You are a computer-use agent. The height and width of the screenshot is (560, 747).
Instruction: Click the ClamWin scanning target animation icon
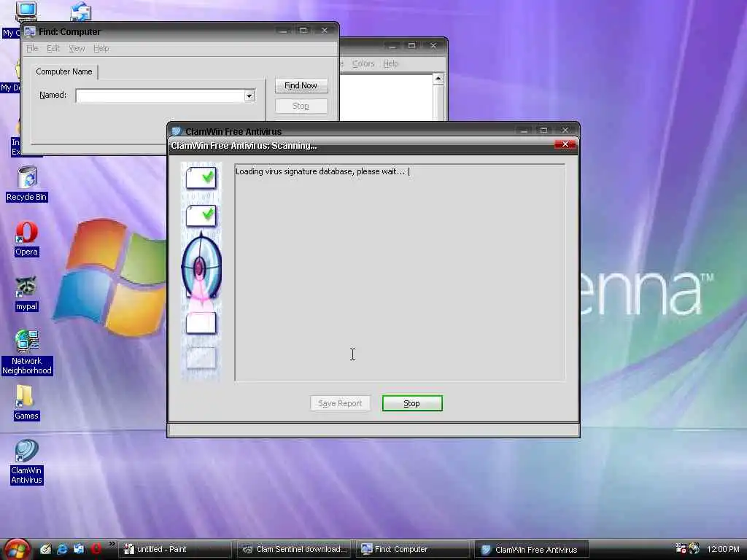click(x=201, y=268)
